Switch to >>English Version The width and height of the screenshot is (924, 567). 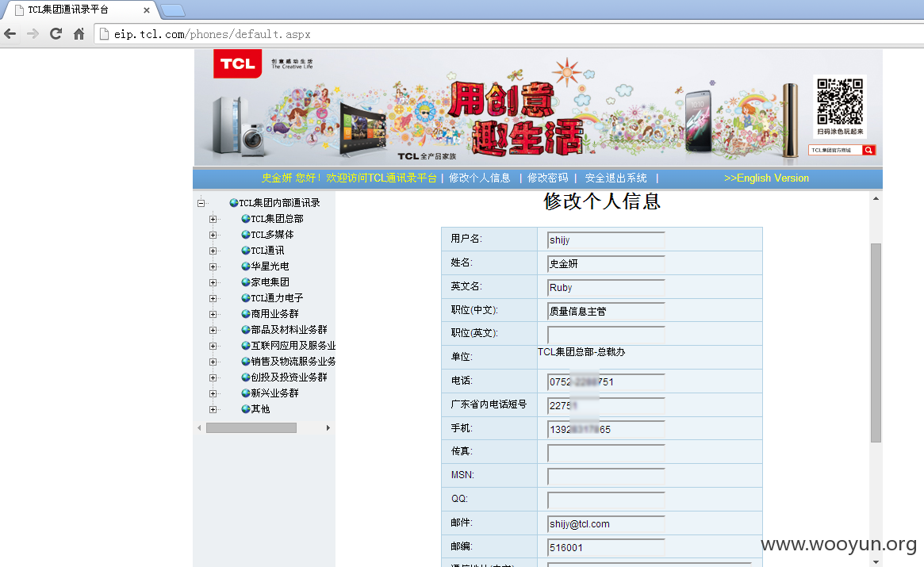(x=766, y=178)
